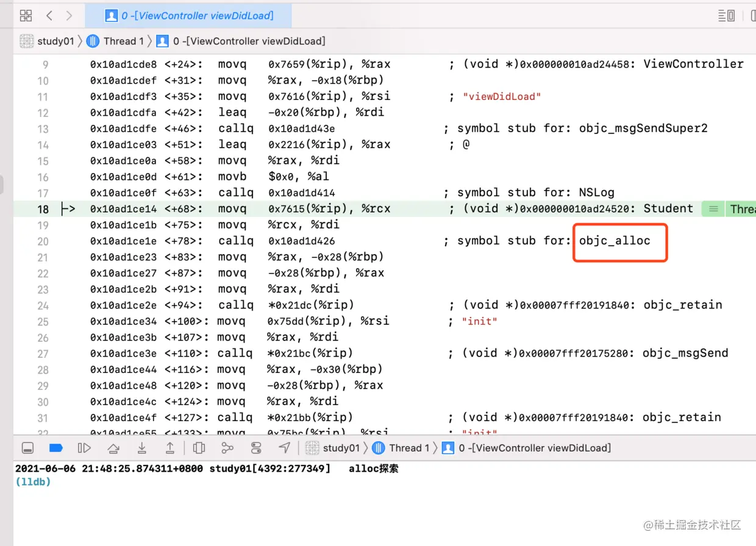Click address 0x10ad1ce1e on line 20
The width and height of the screenshot is (756, 546).
(x=124, y=241)
